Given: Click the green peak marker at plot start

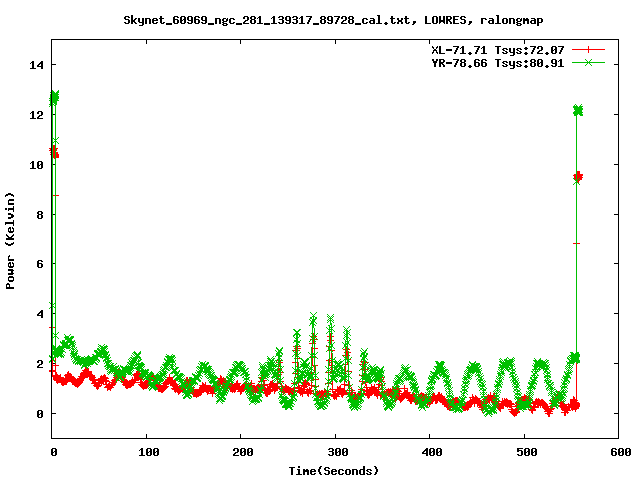Looking at the screenshot, I should [54, 97].
